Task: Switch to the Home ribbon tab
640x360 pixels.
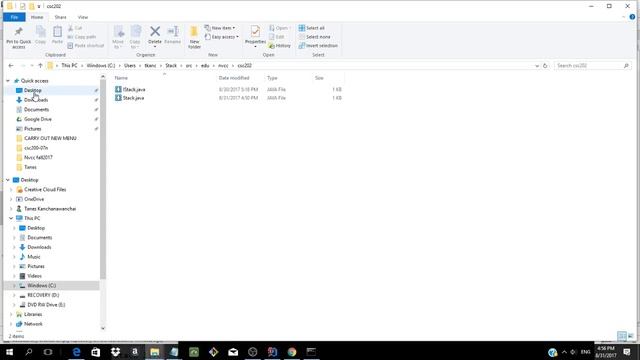Action: [37, 17]
